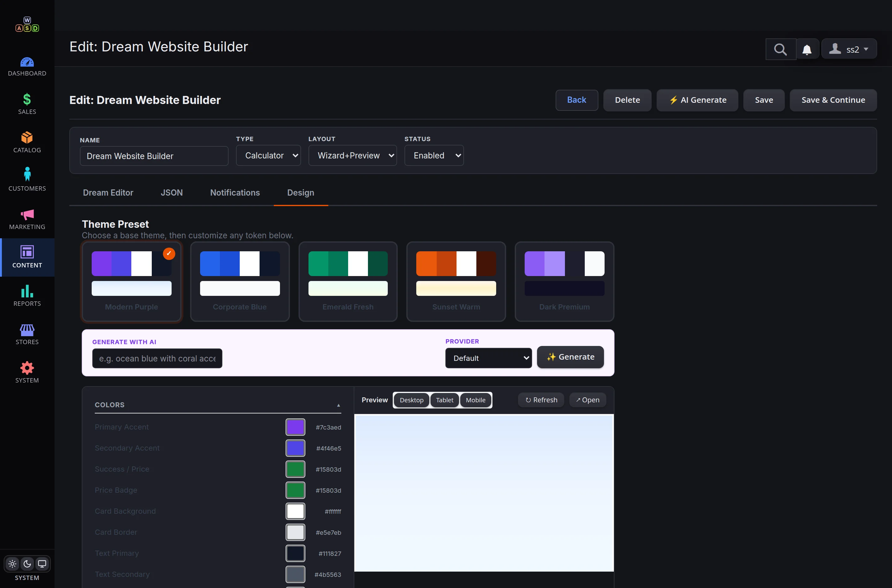Switch to light theme sun icon
This screenshot has height=588, width=892.
click(12, 564)
